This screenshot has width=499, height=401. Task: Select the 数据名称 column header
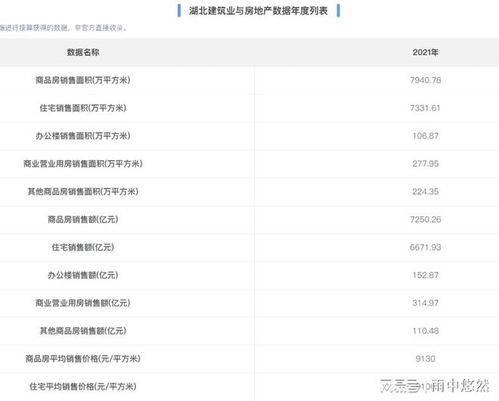[x=83, y=52]
